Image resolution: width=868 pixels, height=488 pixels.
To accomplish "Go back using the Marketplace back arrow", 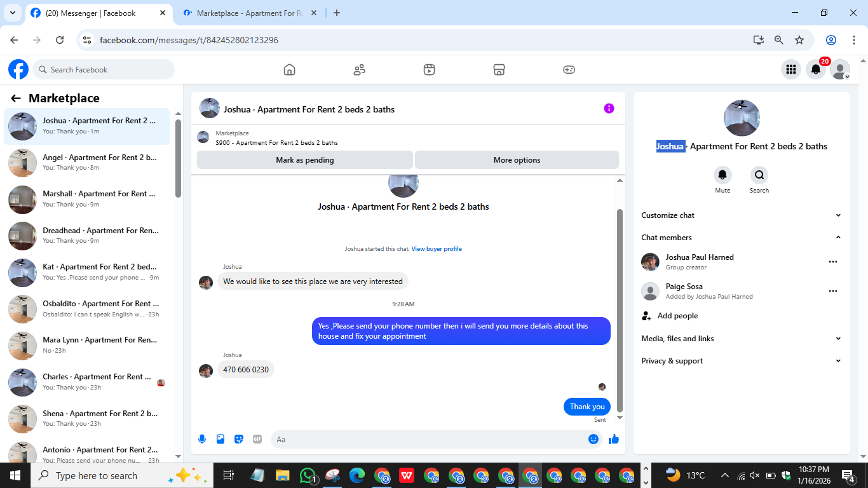I will point(16,98).
